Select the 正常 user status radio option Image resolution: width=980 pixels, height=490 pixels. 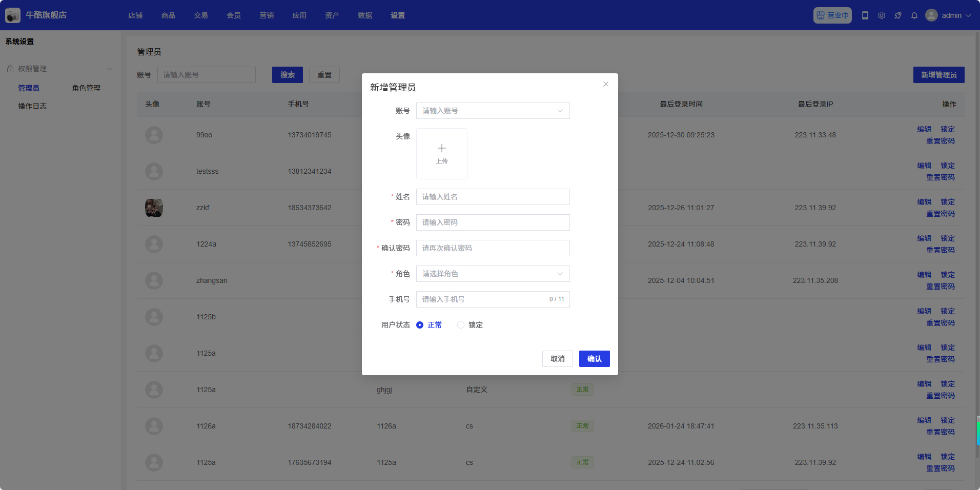(429, 325)
